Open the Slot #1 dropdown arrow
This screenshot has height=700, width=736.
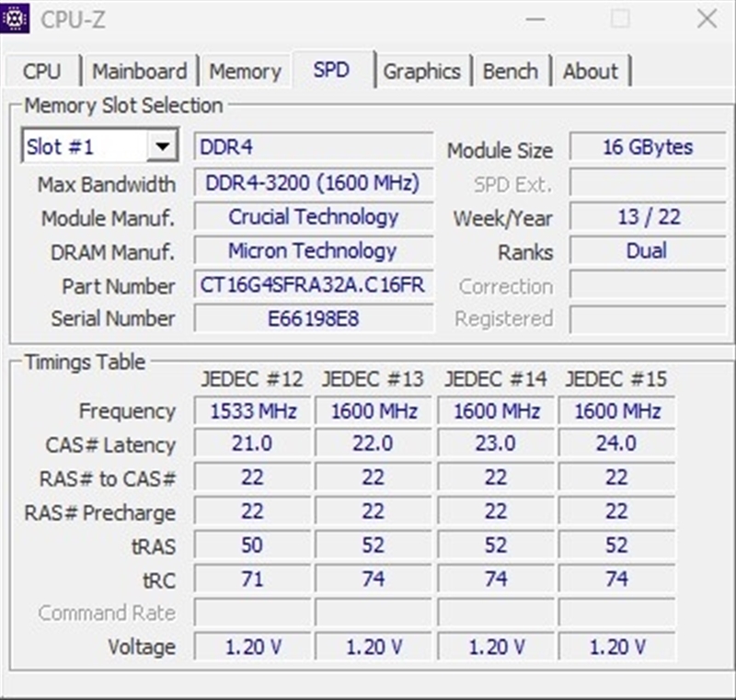click(163, 146)
